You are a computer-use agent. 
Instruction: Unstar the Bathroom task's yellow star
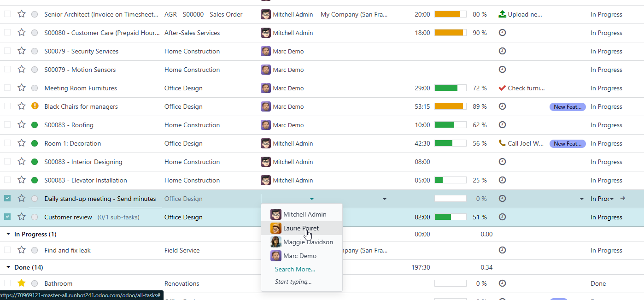tap(22, 283)
